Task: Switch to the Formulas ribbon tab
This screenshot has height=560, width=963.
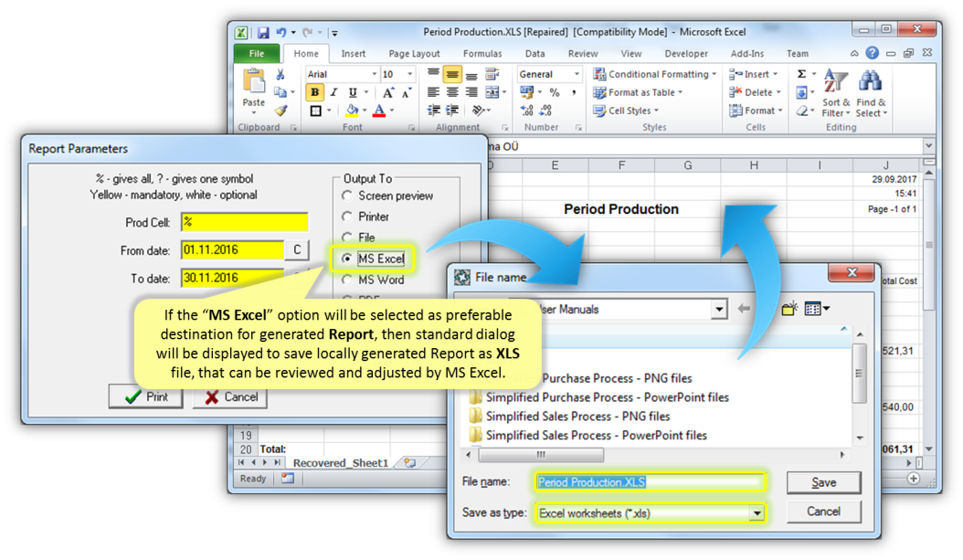Action: (x=482, y=54)
